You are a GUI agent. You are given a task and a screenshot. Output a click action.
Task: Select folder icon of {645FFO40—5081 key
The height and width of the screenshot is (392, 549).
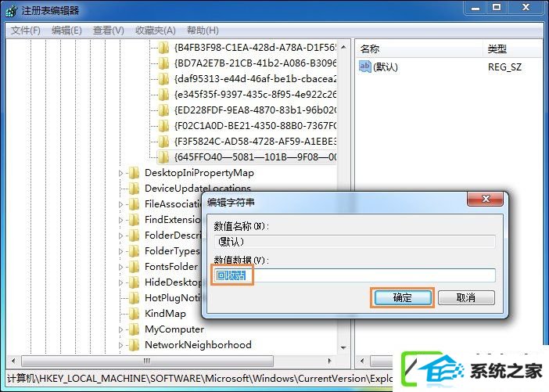point(163,157)
